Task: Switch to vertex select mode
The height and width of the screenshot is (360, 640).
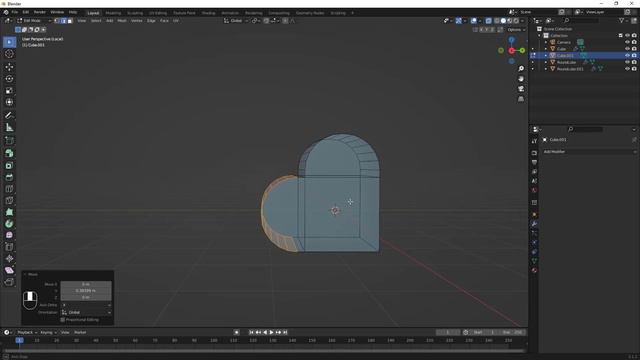Action: [57, 21]
